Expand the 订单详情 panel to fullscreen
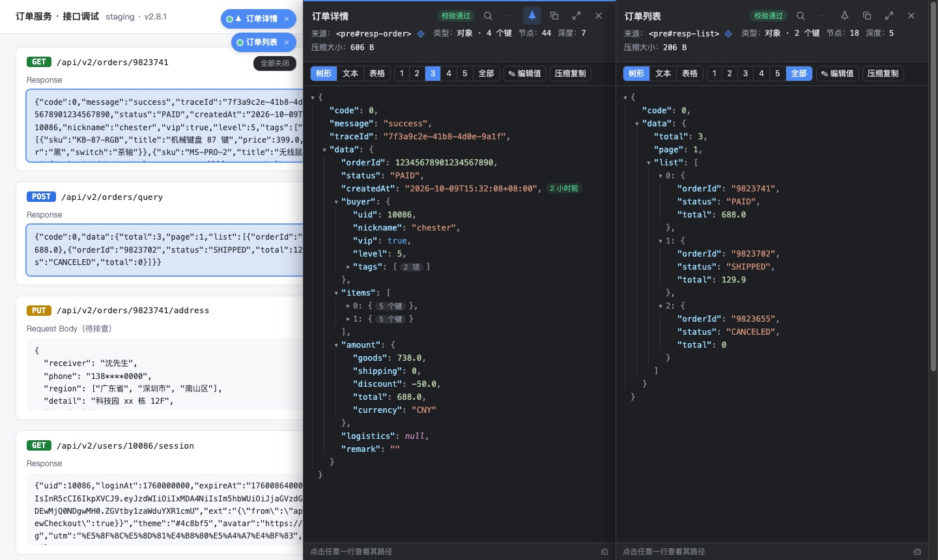This screenshot has width=938, height=560. (x=576, y=16)
